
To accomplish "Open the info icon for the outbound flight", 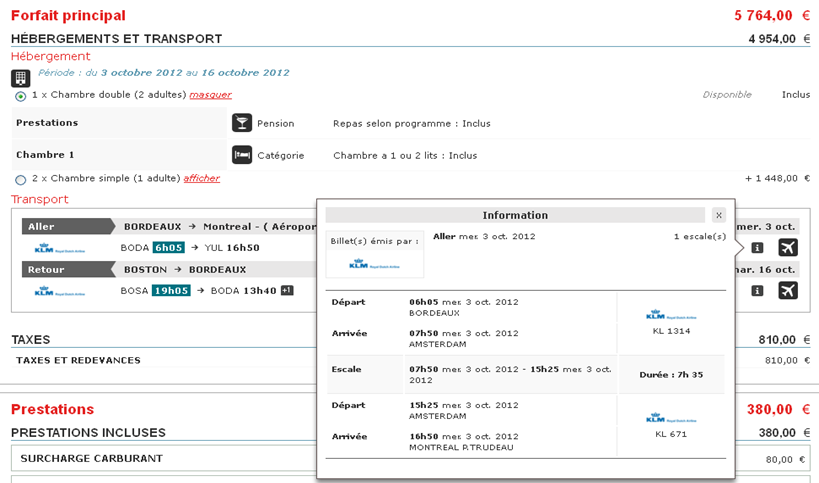I will point(758,248).
